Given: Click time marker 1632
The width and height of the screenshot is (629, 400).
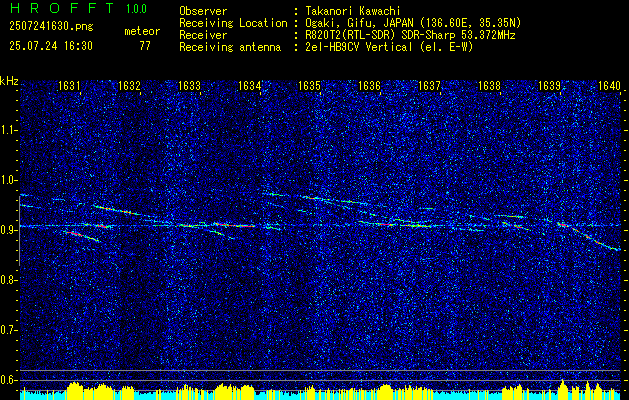Looking at the screenshot, I should pyautogui.click(x=129, y=85).
